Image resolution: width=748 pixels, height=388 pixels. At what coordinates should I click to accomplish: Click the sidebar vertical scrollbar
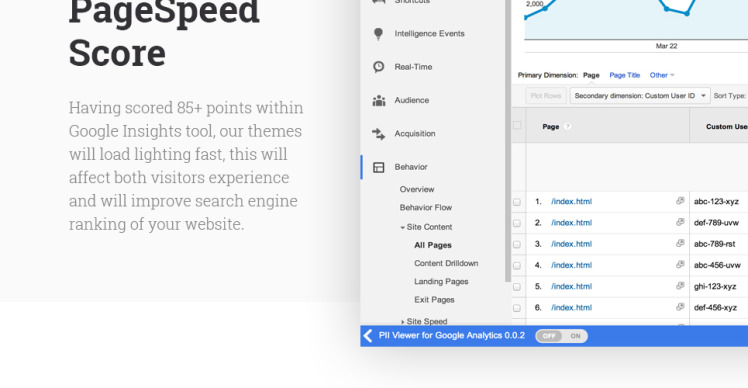[x=508, y=141]
